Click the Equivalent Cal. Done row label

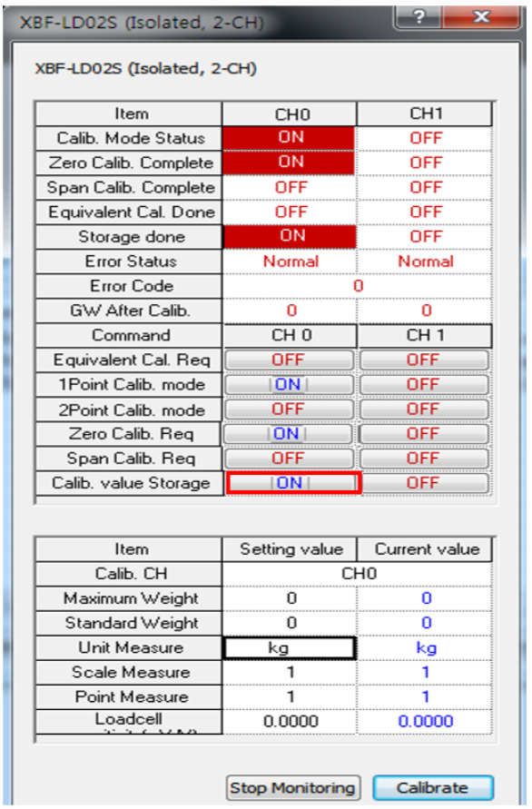130,212
